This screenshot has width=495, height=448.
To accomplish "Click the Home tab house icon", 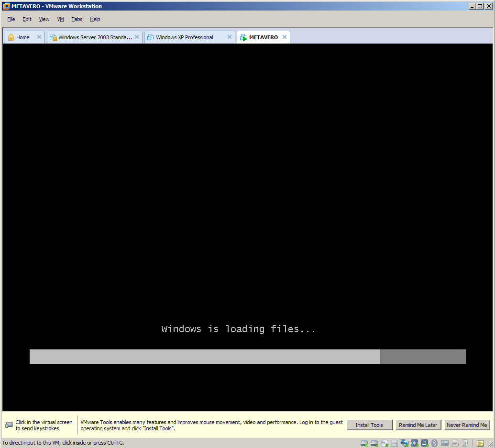I will 11,37.
